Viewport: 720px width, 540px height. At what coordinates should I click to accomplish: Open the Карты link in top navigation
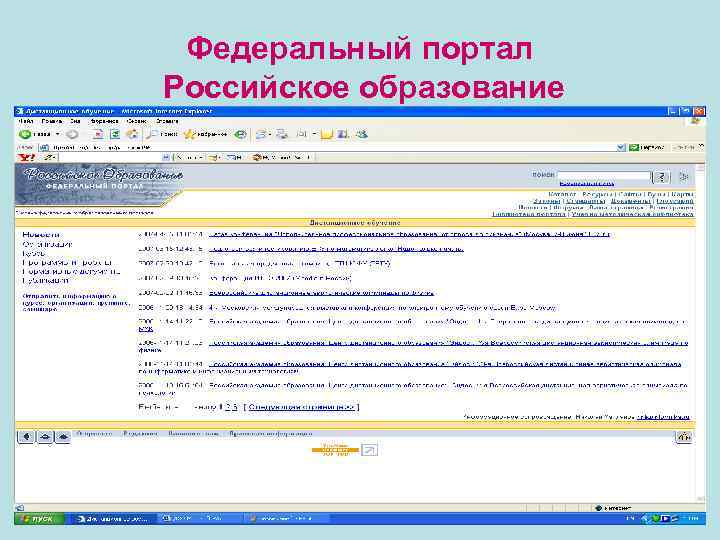point(682,195)
